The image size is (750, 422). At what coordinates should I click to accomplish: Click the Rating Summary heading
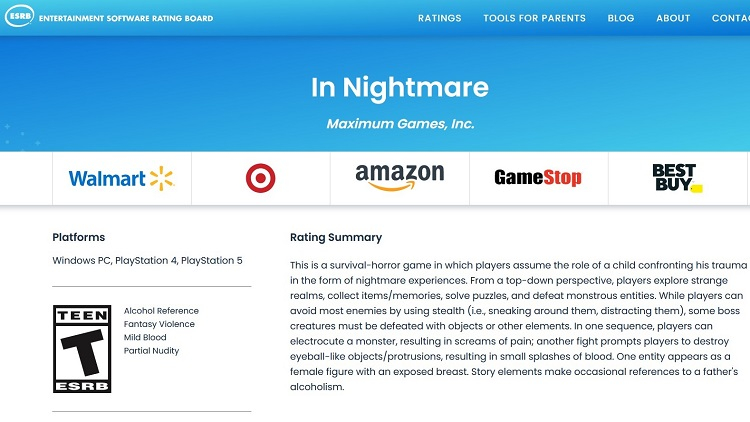(x=335, y=238)
